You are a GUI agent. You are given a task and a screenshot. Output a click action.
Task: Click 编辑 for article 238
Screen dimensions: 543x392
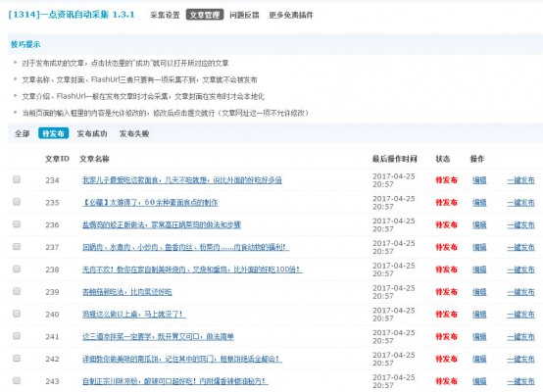pos(479,269)
